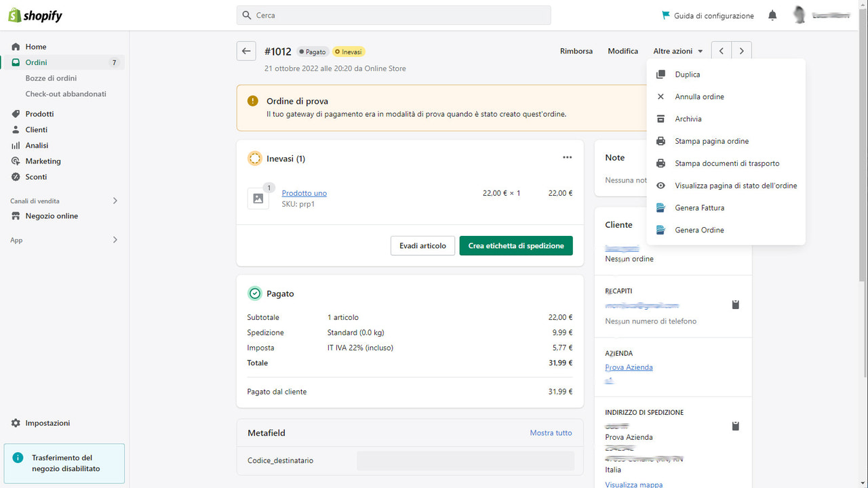The height and width of the screenshot is (488, 868).
Task: Click Crea etichetta di spedizione button
Action: (x=516, y=245)
